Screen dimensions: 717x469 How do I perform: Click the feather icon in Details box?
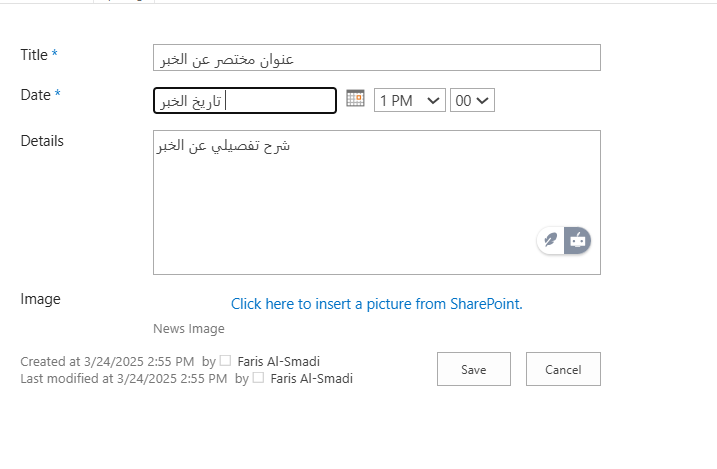point(550,240)
